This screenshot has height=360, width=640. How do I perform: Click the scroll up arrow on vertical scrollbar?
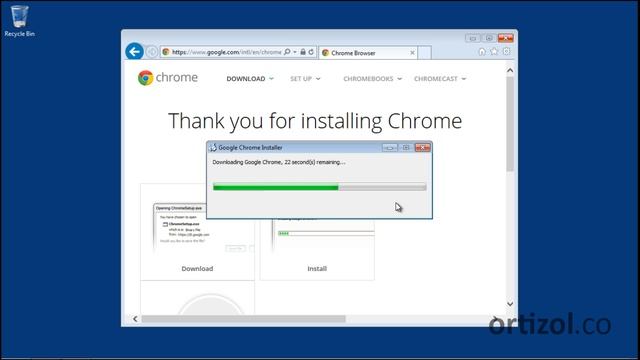coord(510,70)
